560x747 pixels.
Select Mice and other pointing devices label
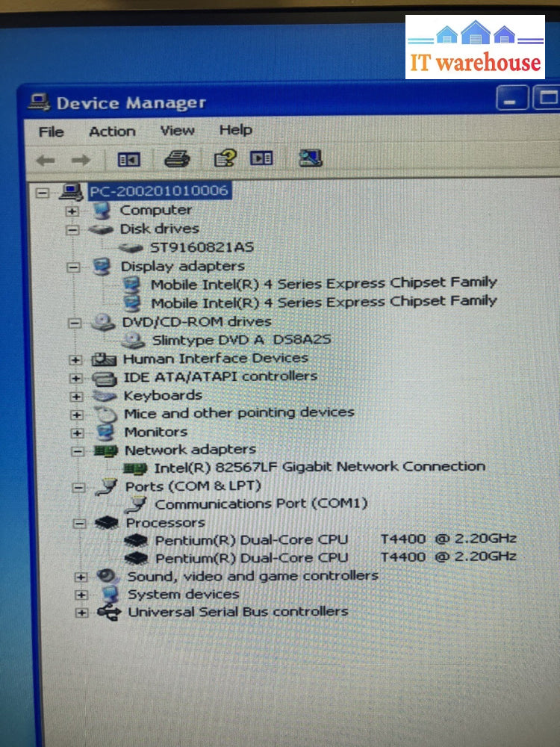pos(239,413)
